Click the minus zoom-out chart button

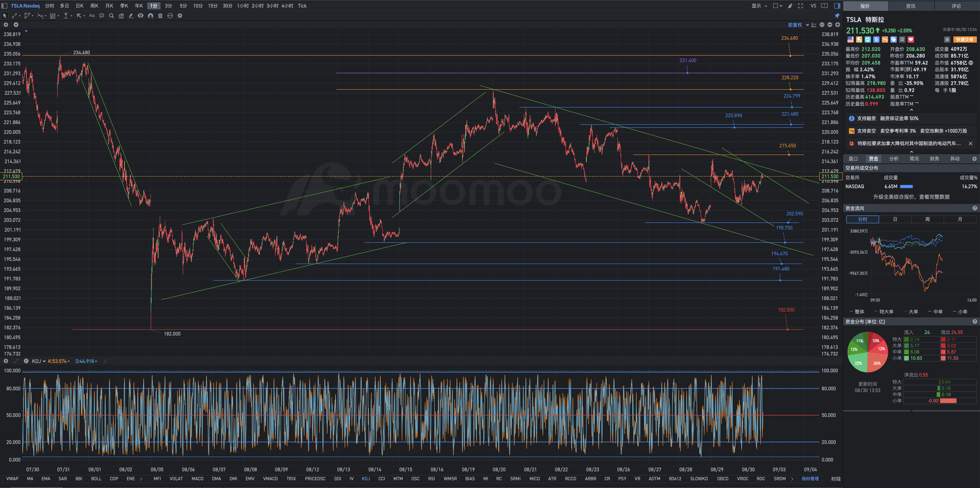coord(830,25)
